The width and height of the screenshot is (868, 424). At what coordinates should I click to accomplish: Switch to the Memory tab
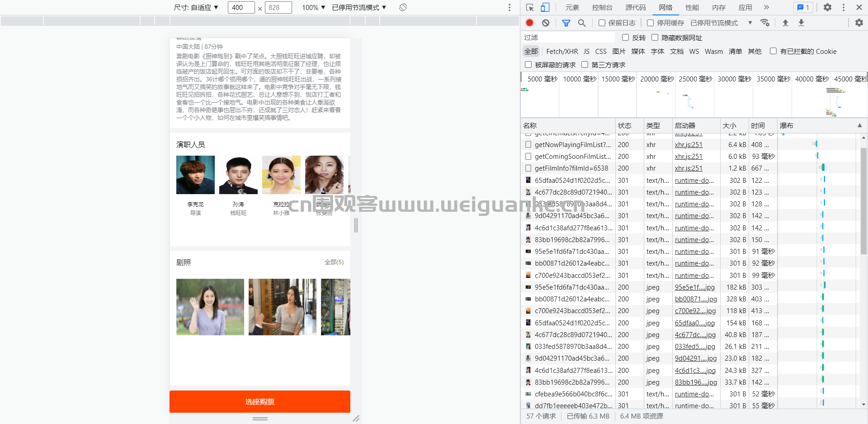click(x=719, y=7)
